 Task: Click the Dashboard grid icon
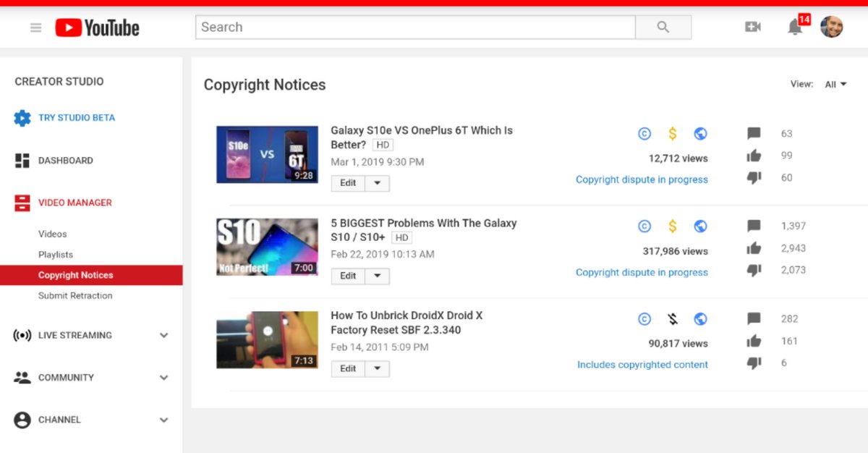22,161
